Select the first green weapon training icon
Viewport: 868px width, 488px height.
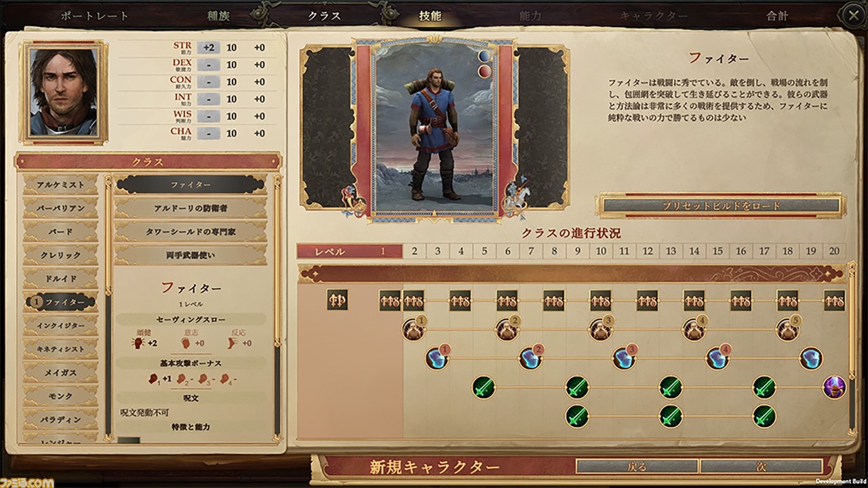pos(484,388)
